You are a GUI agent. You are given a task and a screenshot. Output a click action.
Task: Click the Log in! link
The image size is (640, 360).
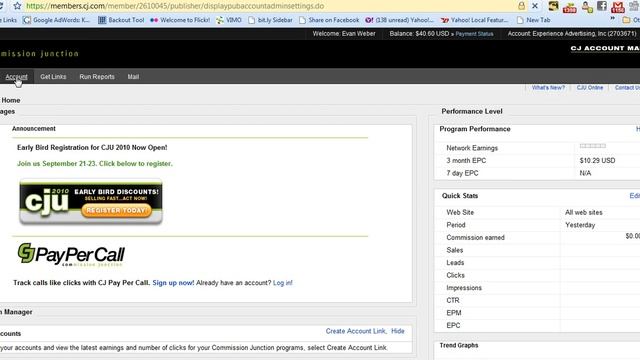click(x=282, y=282)
